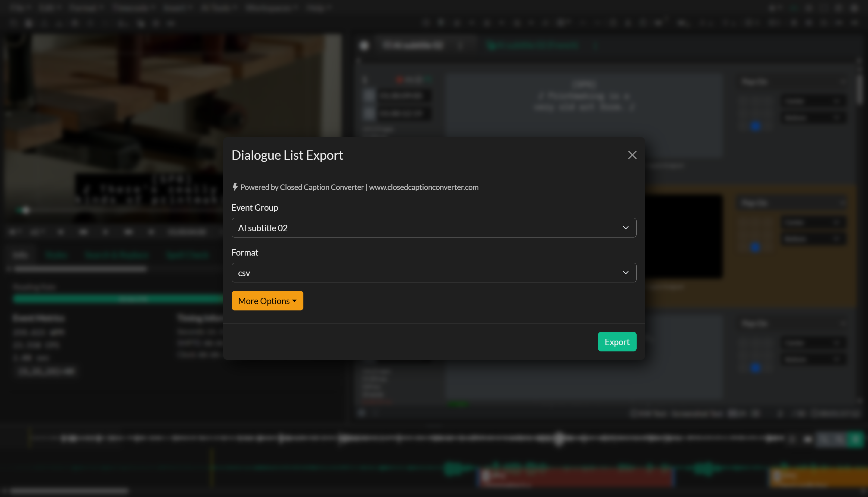Click the chevron icon on the Format selector
The height and width of the screenshot is (497, 868).
pyautogui.click(x=626, y=272)
